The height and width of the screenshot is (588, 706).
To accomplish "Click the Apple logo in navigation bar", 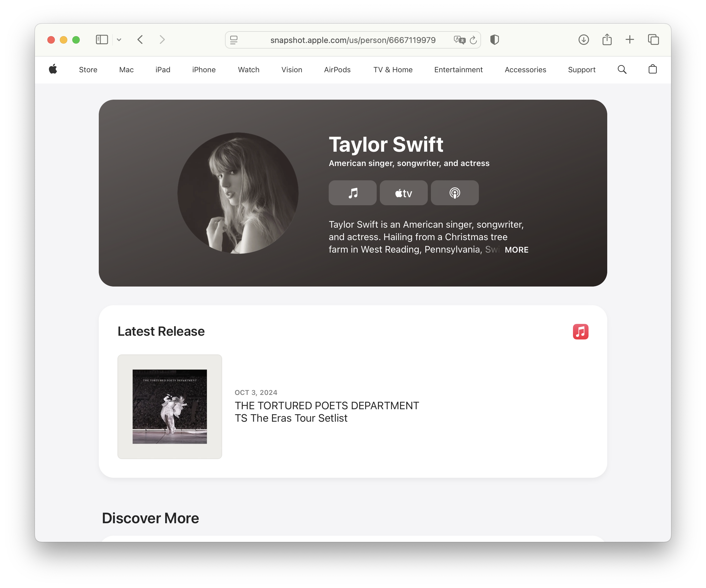I will pos(53,69).
